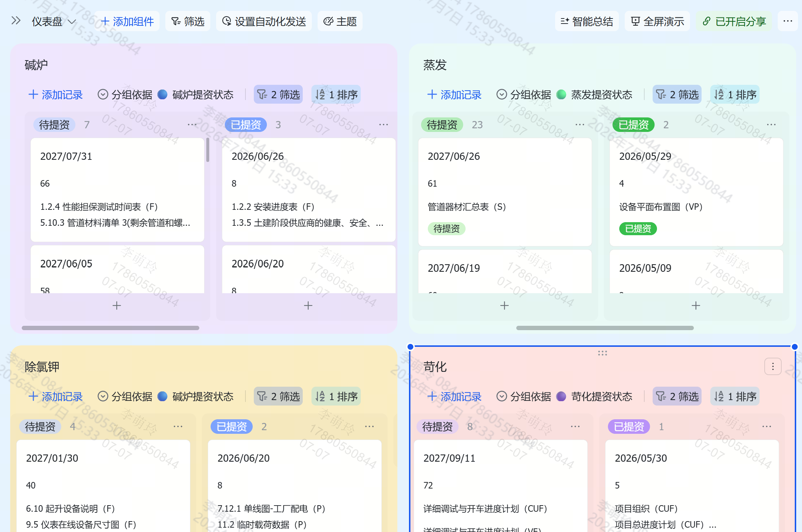
Task: Add record in 碱炉 panel
Action: click(x=55, y=95)
